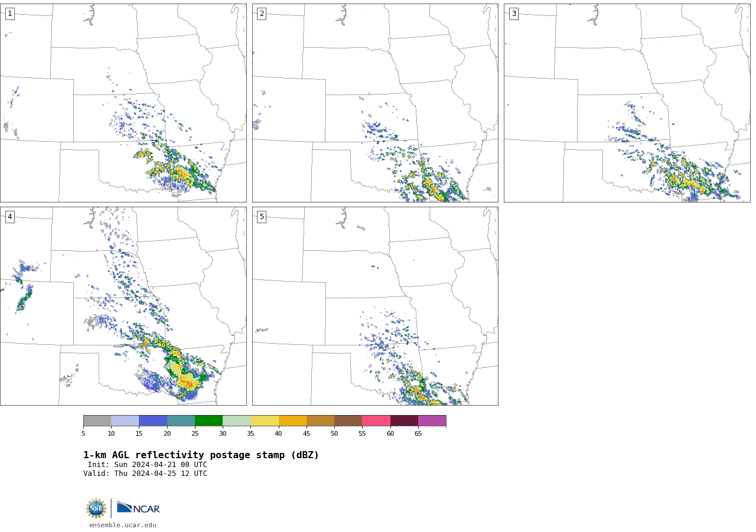
Task: Click the colorbar tick label 50
Action: (334, 433)
